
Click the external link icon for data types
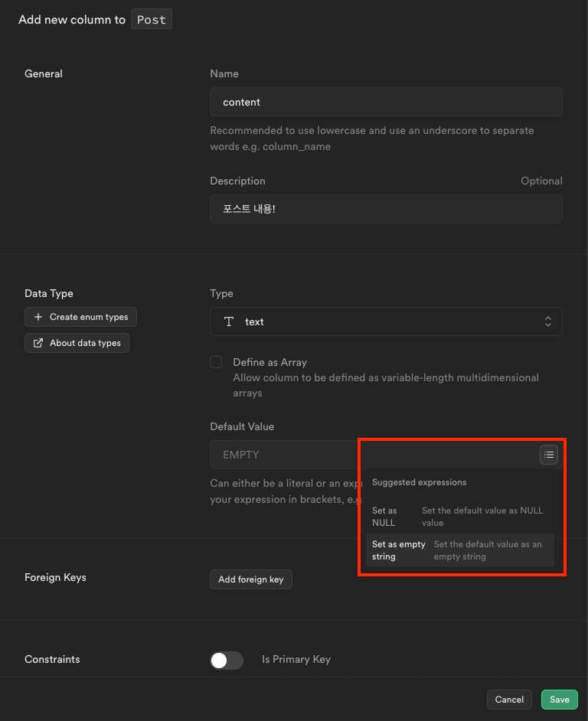point(38,343)
